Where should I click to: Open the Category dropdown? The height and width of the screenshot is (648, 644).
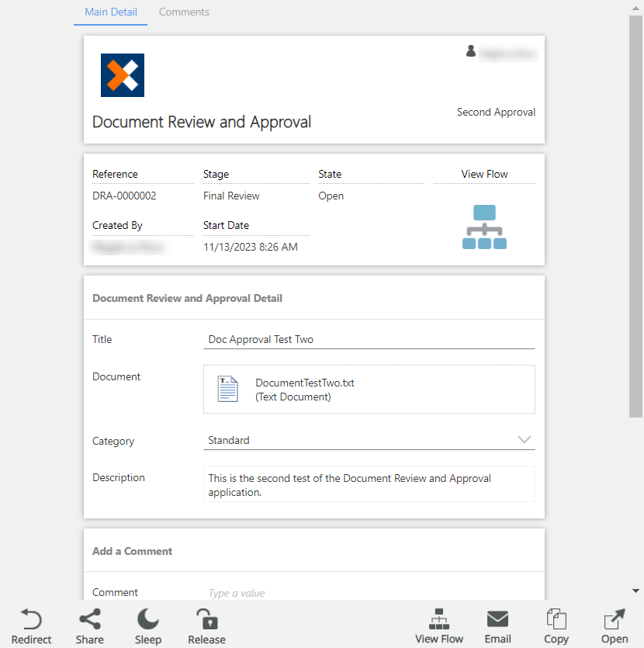(524, 439)
